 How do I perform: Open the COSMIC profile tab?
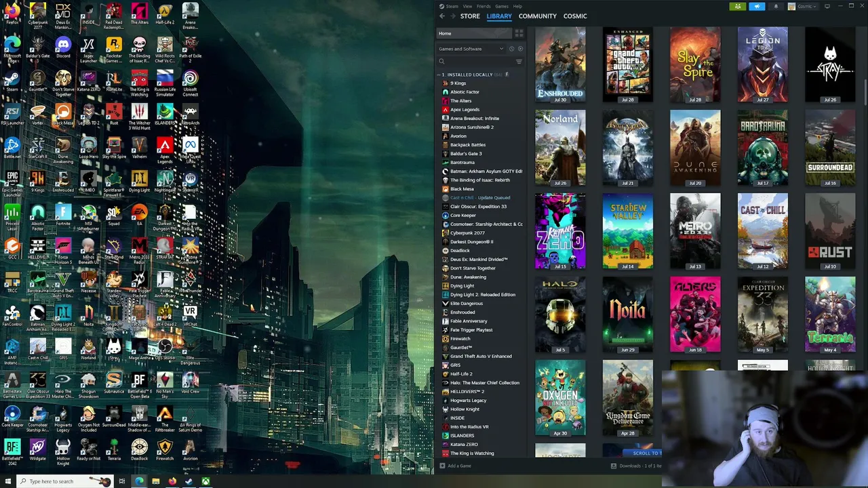[575, 16]
